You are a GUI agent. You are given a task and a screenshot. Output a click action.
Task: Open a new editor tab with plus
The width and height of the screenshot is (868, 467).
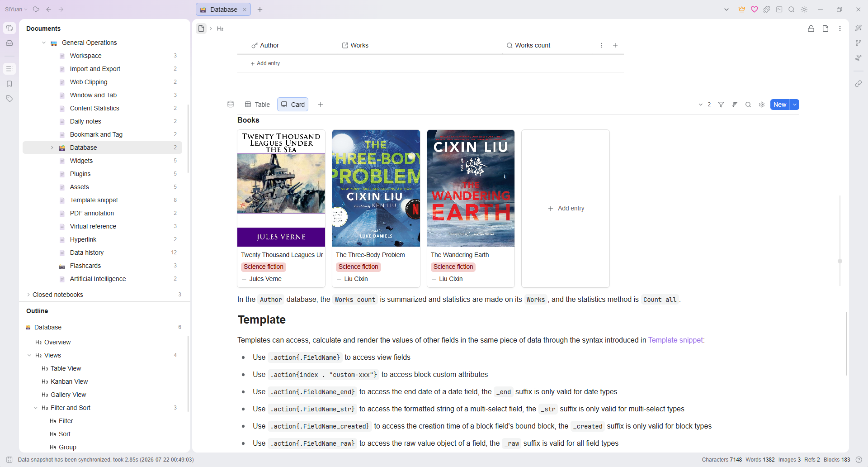pyautogui.click(x=260, y=10)
